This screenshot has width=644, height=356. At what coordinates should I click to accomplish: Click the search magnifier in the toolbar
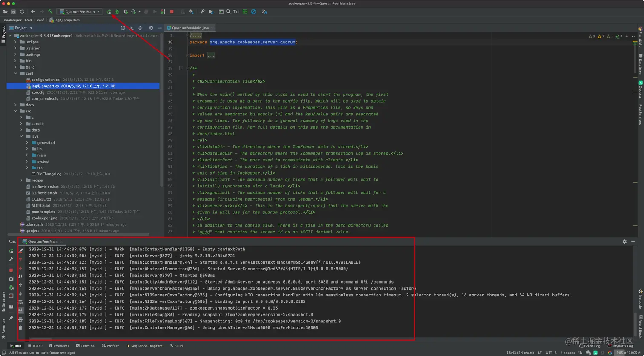click(228, 12)
